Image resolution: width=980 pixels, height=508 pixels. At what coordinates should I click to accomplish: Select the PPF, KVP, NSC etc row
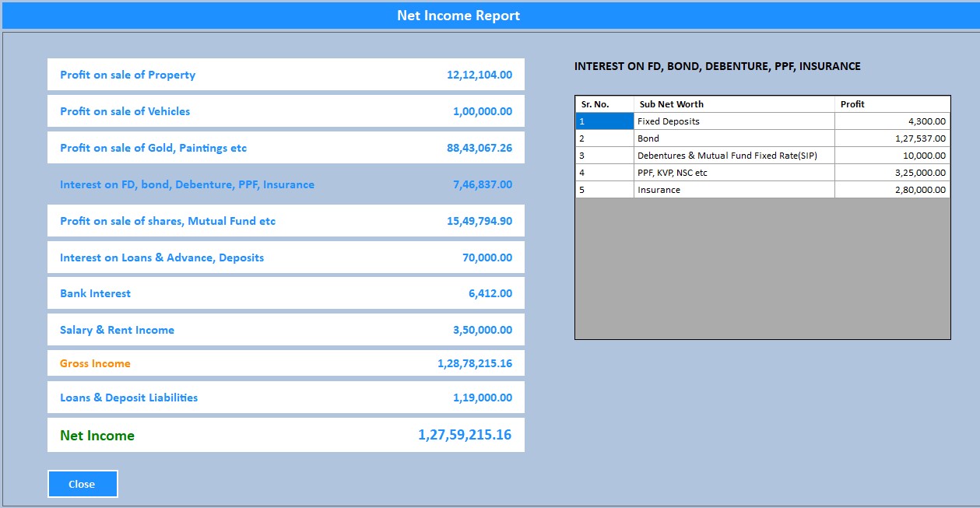[733, 173]
